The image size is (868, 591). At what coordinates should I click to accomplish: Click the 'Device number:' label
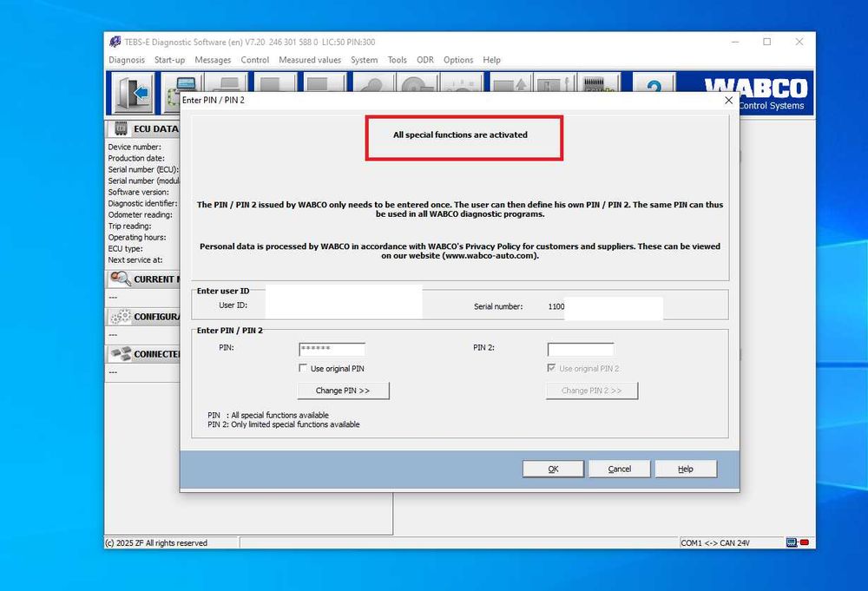click(x=135, y=148)
